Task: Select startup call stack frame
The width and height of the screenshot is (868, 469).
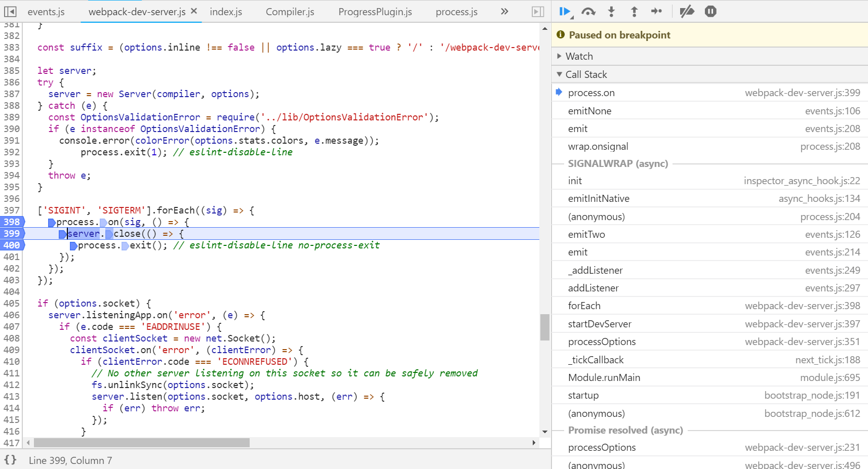Action: click(x=709, y=395)
